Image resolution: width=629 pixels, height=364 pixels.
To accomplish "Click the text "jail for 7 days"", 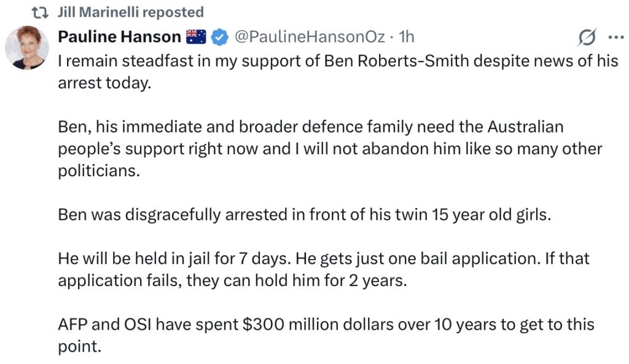I will tap(241, 258).
